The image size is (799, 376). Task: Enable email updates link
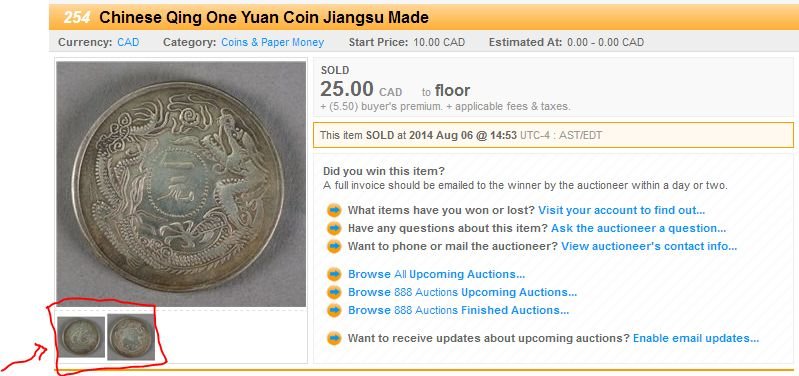[x=696, y=338]
